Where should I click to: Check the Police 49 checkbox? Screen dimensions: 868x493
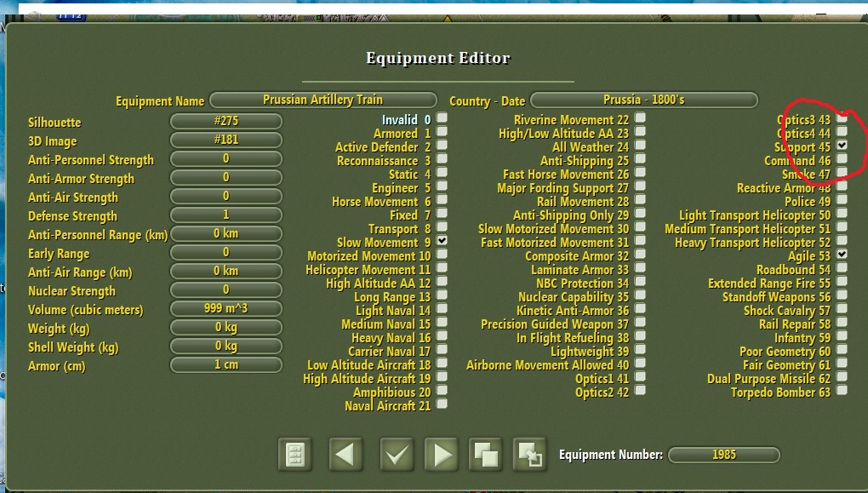point(842,199)
